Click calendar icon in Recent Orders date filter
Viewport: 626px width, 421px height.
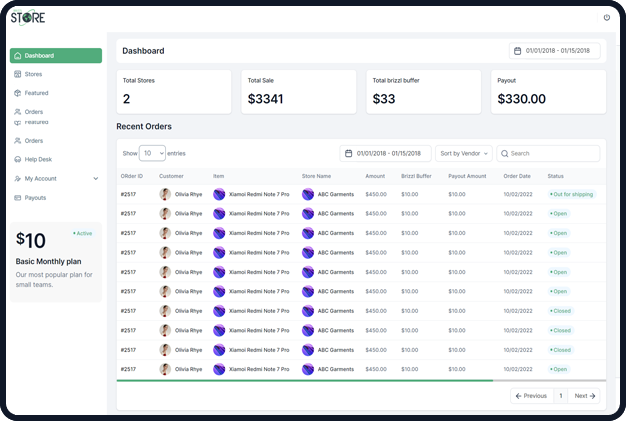pyautogui.click(x=348, y=154)
